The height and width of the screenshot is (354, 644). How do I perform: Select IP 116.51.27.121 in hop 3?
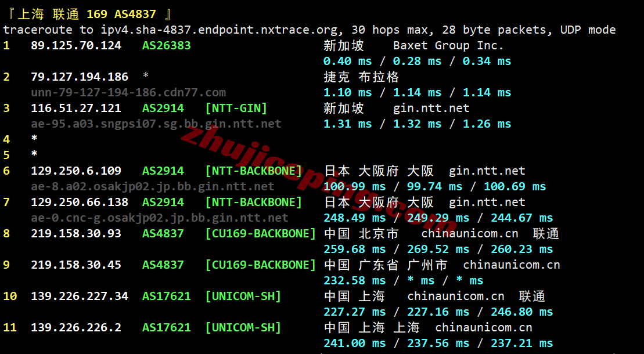click(76, 108)
